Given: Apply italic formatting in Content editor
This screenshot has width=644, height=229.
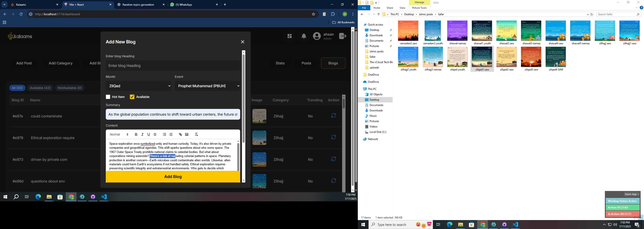Looking at the screenshot, I should pos(142,134).
